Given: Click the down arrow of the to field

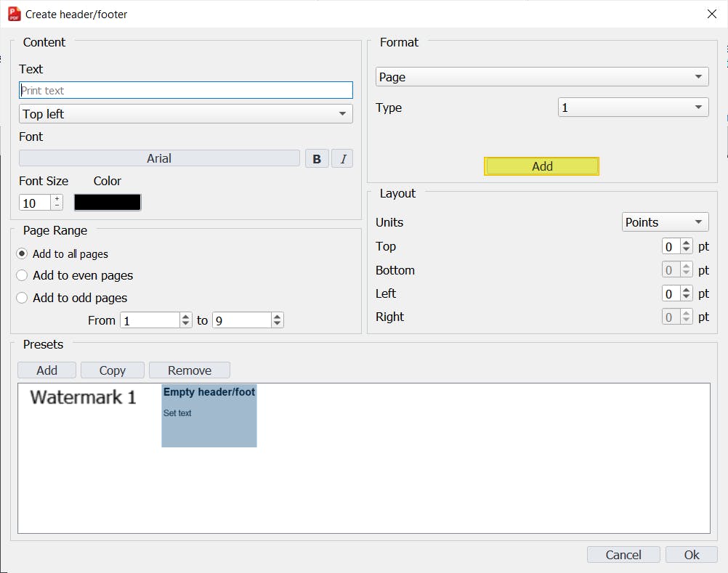Looking at the screenshot, I should [x=276, y=323].
